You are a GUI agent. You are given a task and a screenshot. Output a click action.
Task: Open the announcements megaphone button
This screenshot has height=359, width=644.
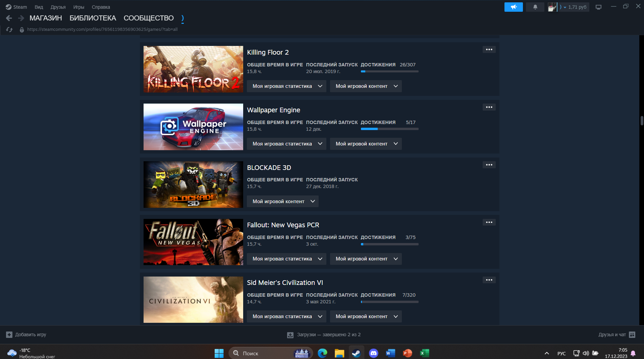(x=514, y=7)
